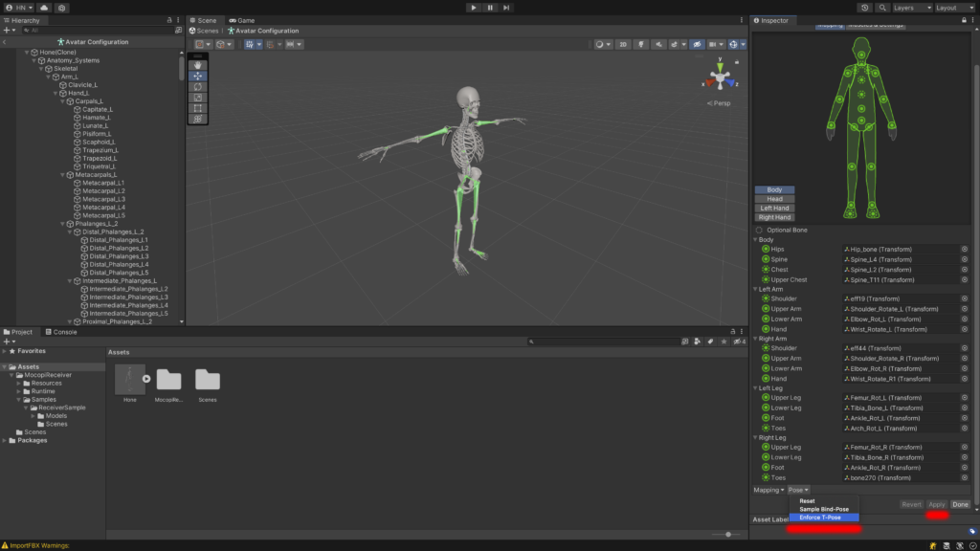Toggle the Hierarchy panel lock
The height and width of the screenshot is (551, 980).
point(169,20)
